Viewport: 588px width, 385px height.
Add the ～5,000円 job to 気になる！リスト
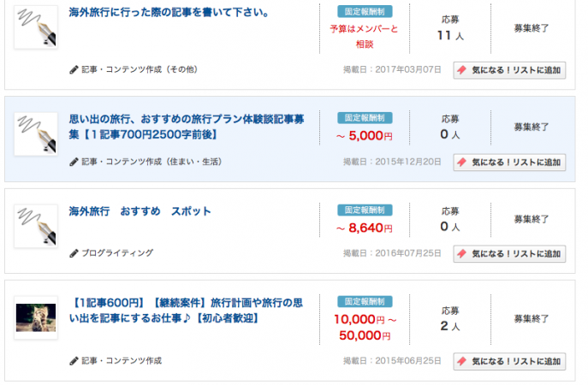(509, 163)
